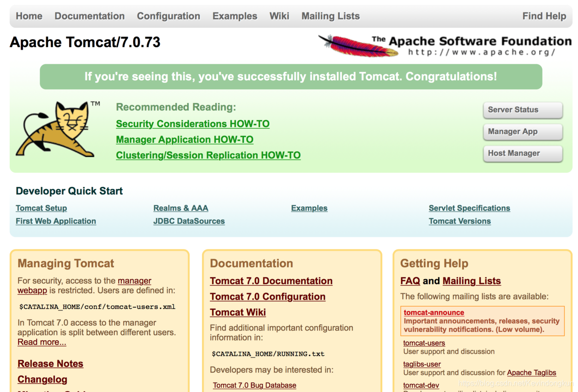Viewport: 578px width, 392px height.
Task: Open the JDBC DataSources link
Action: [x=189, y=221]
